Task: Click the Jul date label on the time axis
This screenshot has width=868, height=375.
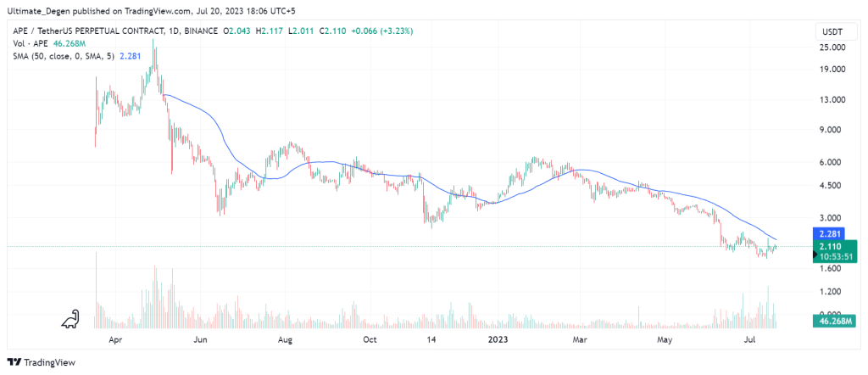Action: tap(748, 339)
